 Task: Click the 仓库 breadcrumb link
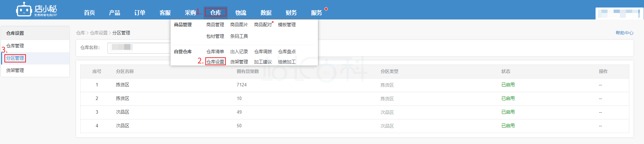click(x=80, y=33)
